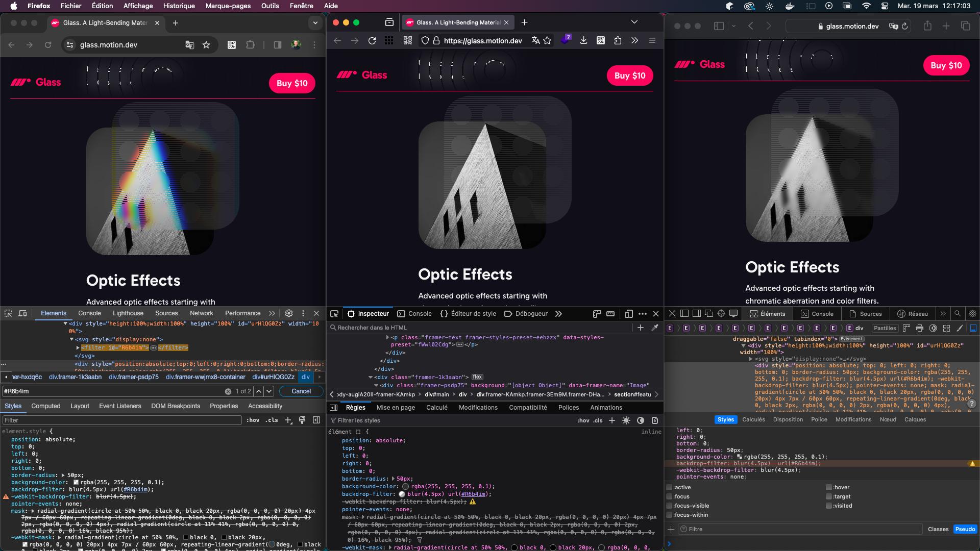The height and width of the screenshot is (551, 980).
Task: Open Réseau tab in Safari Web Inspector
Action: tap(913, 314)
